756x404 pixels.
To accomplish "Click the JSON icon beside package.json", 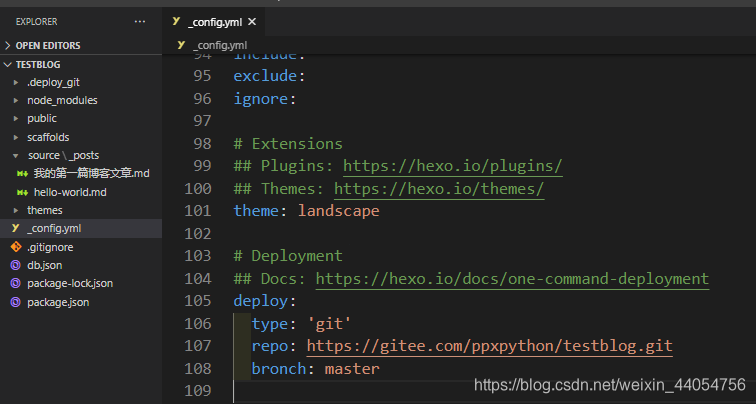I will [x=16, y=302].
